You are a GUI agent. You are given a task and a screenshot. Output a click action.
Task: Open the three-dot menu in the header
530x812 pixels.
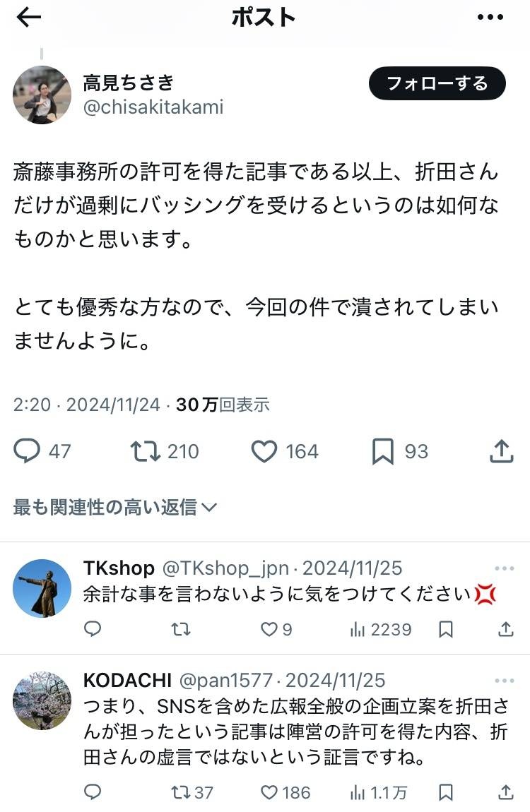point(490,18)
